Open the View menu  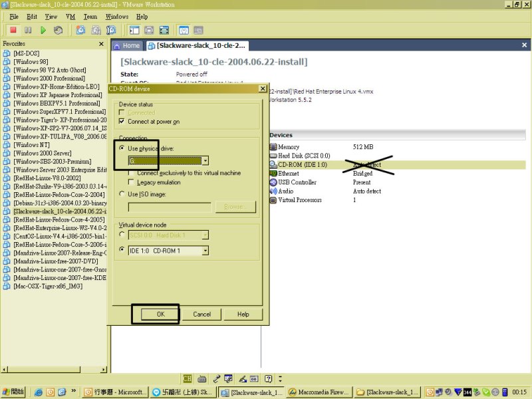(51, 17)
